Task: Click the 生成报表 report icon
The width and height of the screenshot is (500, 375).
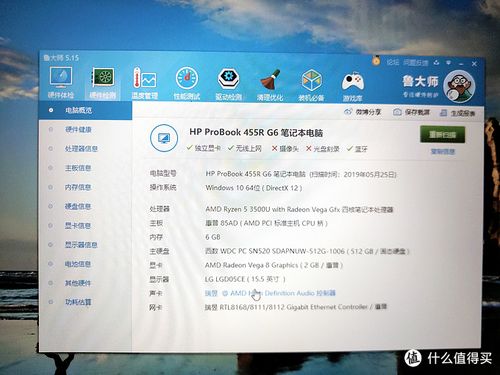Action: (443, 113)
